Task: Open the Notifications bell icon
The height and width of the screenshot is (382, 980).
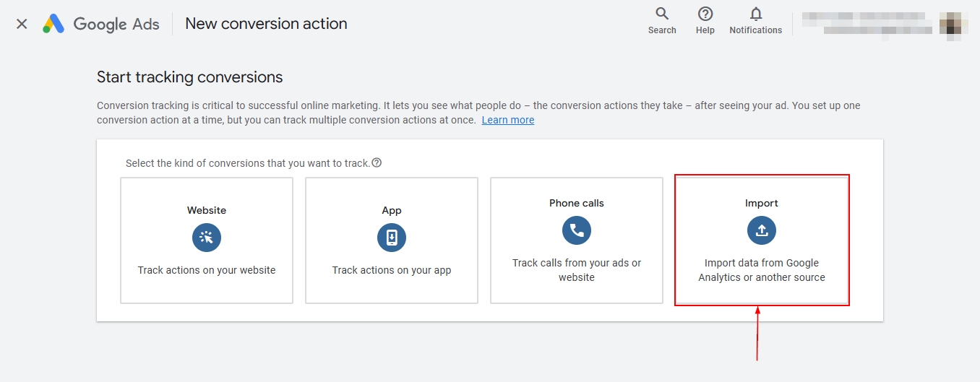Action: coord(755,14)
